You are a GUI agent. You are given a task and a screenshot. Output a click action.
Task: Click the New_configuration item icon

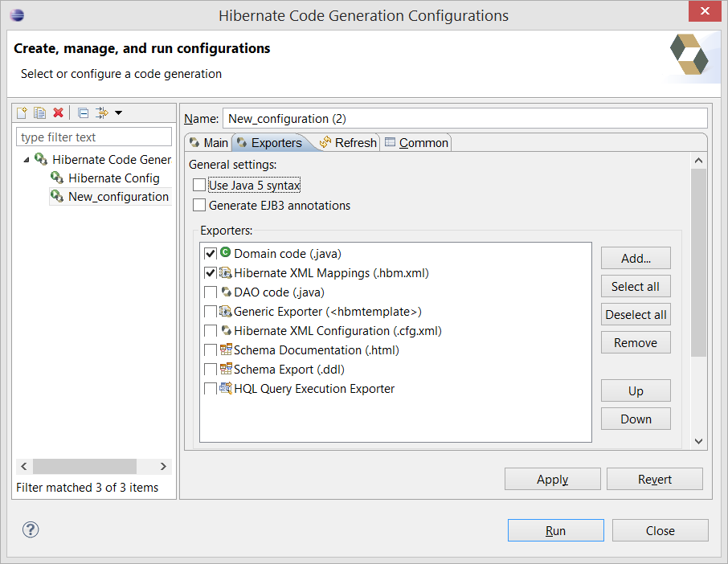point(56,196)
